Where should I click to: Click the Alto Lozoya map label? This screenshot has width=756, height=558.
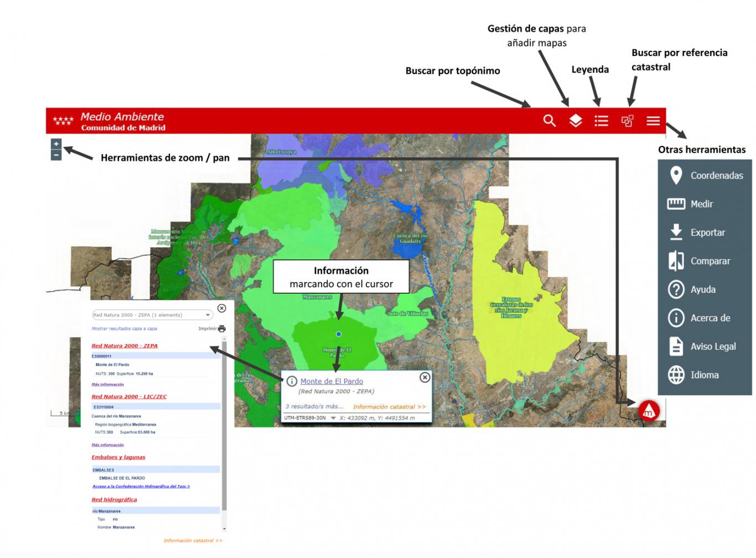(x=282, y=152)
